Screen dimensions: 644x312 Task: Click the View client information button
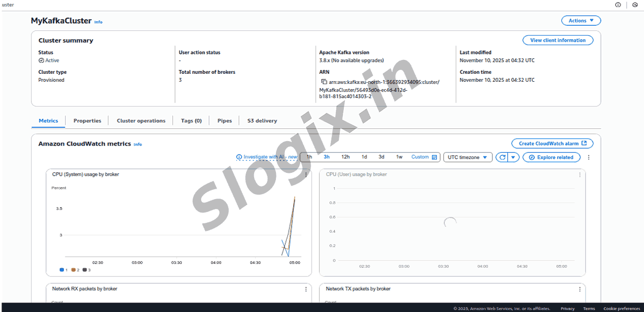coord(557,41)
